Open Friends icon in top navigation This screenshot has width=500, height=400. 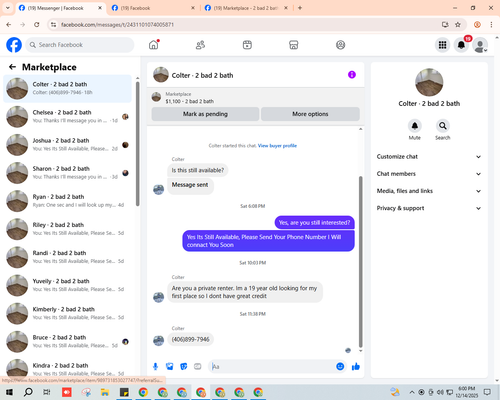pyautogui.click(x=200, y=45)
